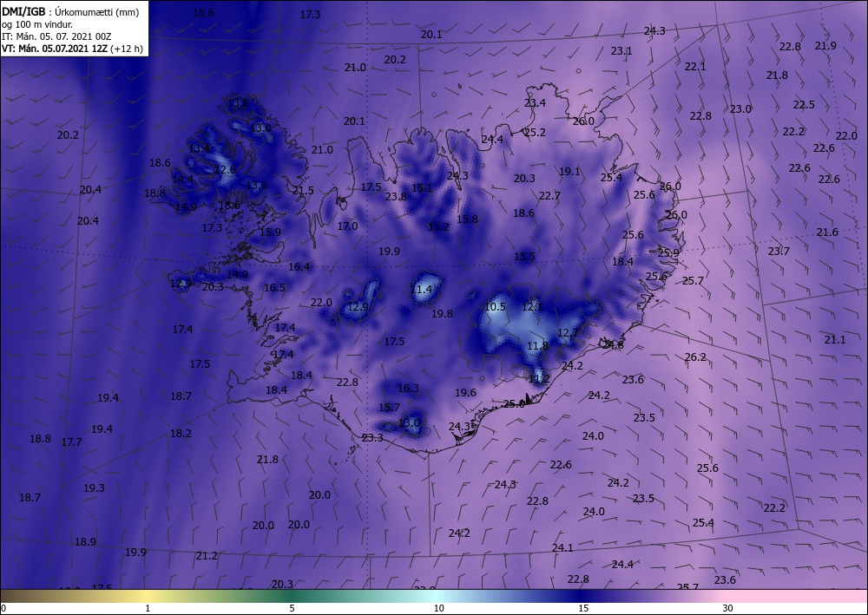
Task: Click the 25.2 value on the map
Action: coord(535,133)
